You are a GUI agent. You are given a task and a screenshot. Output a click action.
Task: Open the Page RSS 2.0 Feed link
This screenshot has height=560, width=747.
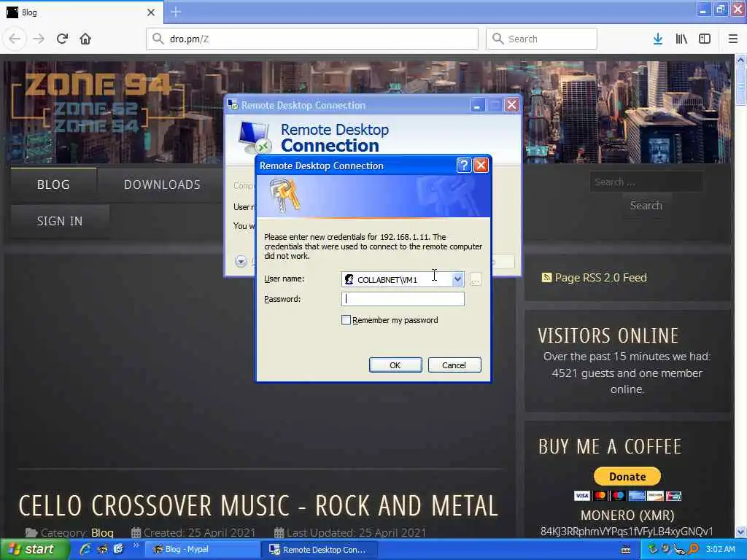(601, 278)
